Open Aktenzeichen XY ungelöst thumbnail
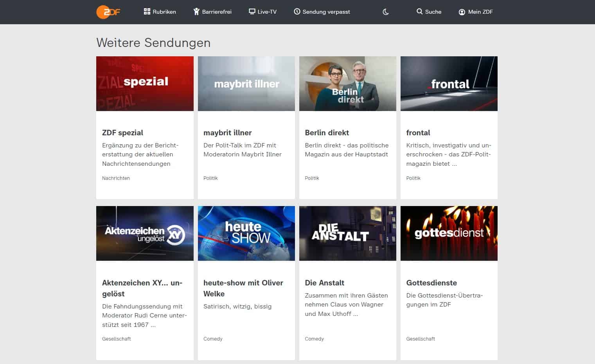 click(145, 233)
